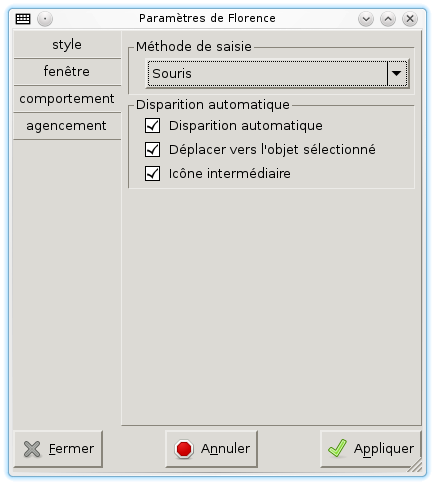
Task: Open the keyboard icon window menu
Action: coord(23,19)
